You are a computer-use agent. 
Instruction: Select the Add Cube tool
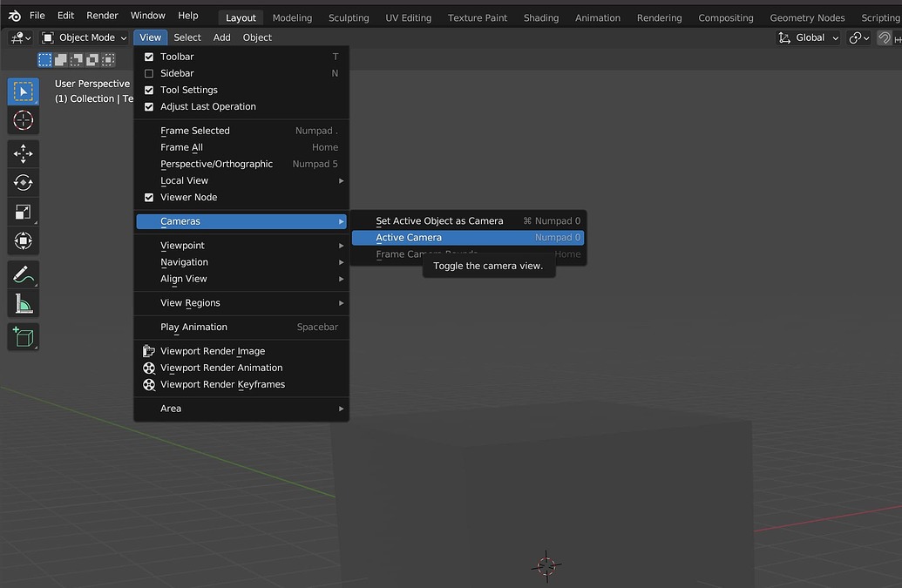point(23,337)
